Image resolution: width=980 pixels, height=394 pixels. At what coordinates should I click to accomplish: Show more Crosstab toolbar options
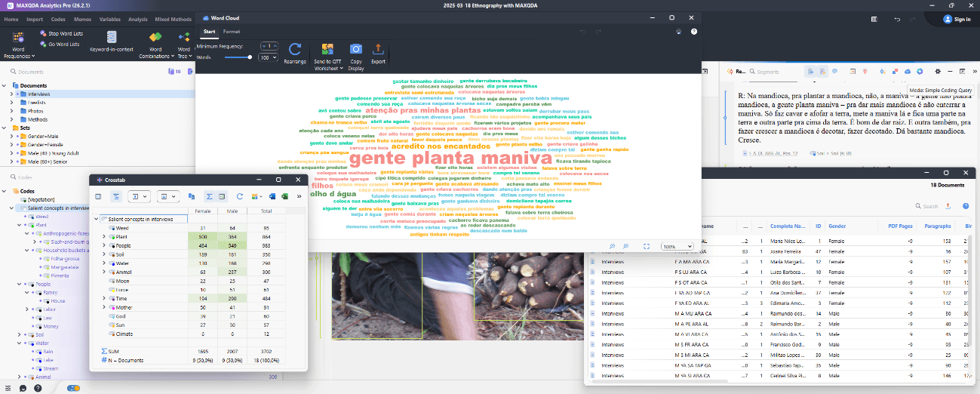point(300,196)
